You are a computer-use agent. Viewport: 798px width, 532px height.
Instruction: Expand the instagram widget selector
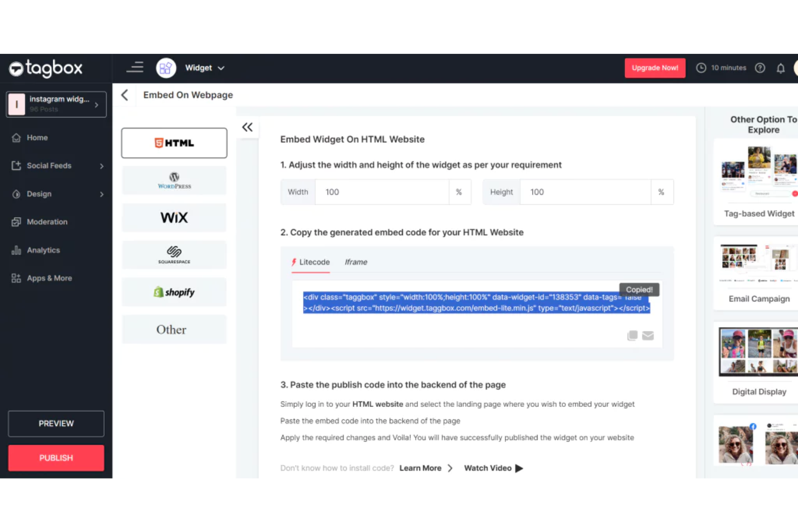point(56,104)
